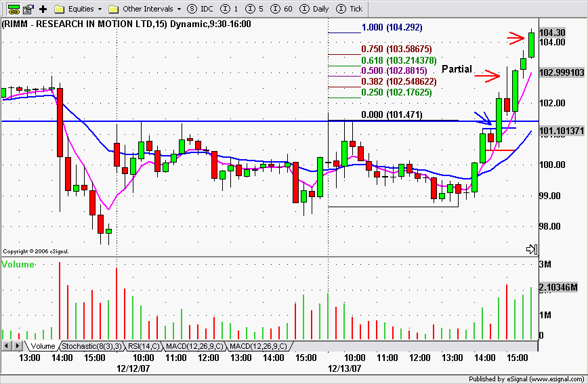Click the 3M volume axis label

pyautogui.click(x=545, y=265)
